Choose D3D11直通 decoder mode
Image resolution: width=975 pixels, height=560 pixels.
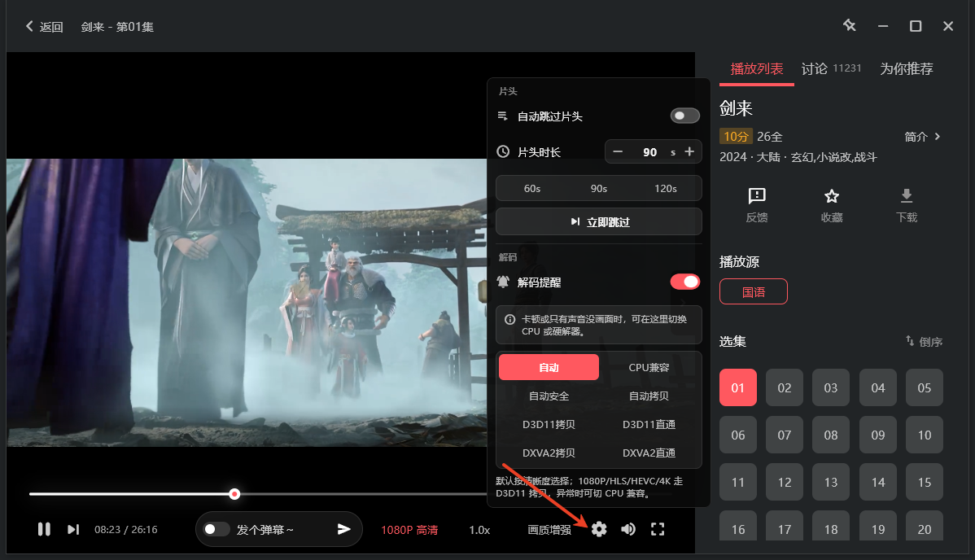click(649, 424)
